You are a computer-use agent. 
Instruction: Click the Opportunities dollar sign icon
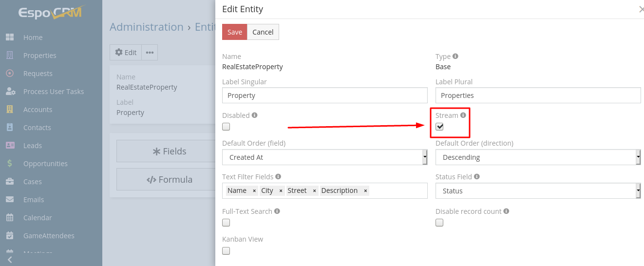[10, 164]
